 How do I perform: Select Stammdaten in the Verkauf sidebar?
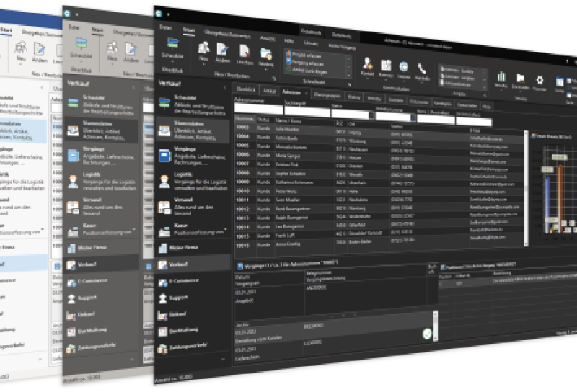pos(191,128)
